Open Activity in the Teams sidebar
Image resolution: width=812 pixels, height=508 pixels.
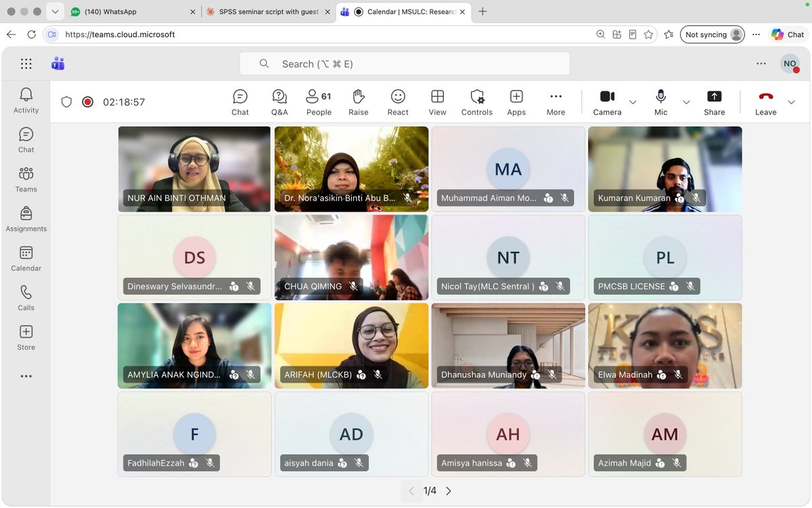point(26,100)
